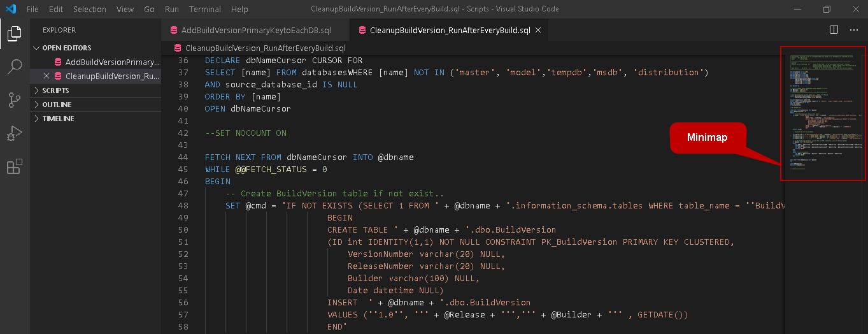Open the View menu
This screenshot has height=334, width=868.
[125, 9]
